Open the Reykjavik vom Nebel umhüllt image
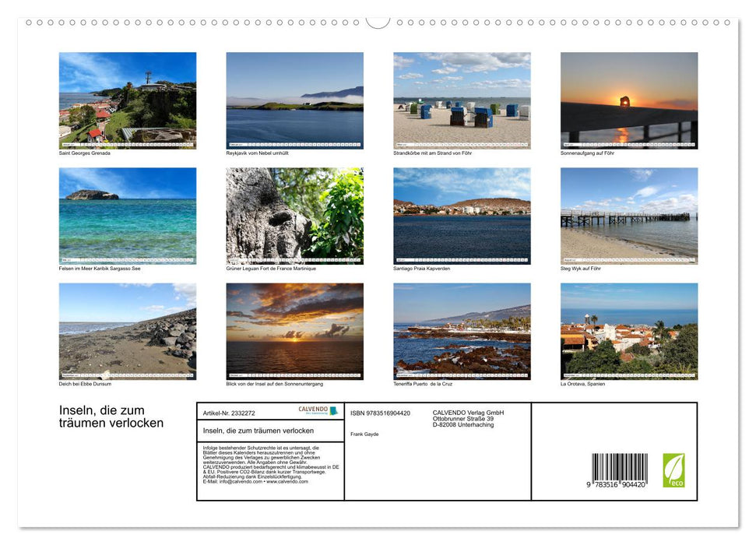The width and height of the screenshot is (756, 545). pos(294,100)
